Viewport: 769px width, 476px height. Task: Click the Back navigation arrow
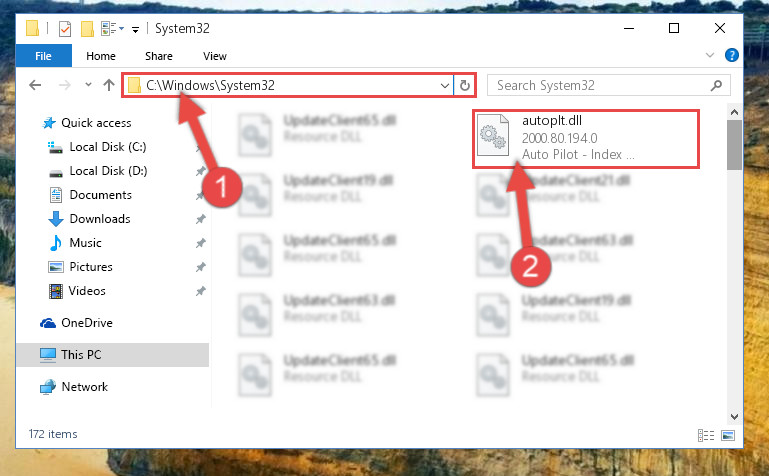click(35, 85)
